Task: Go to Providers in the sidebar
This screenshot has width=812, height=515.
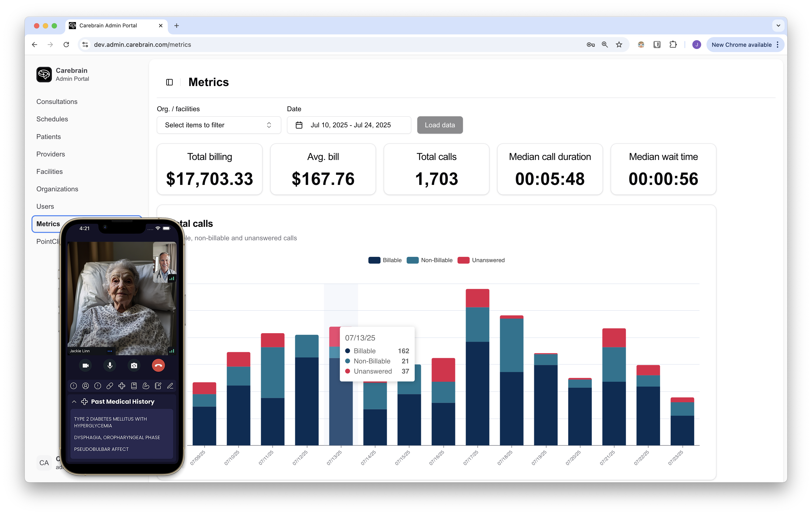Action: point(51,154)
